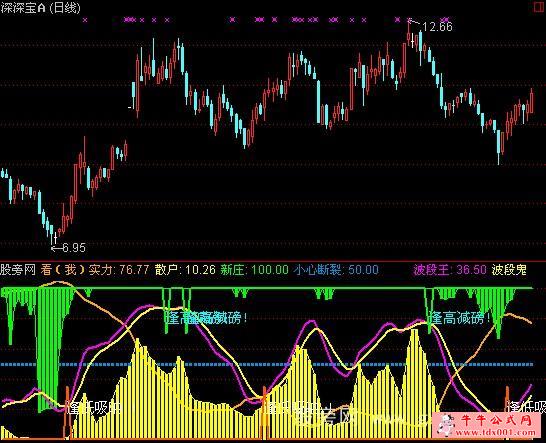Click the cow mascot icon in watermark

[446, 425]
